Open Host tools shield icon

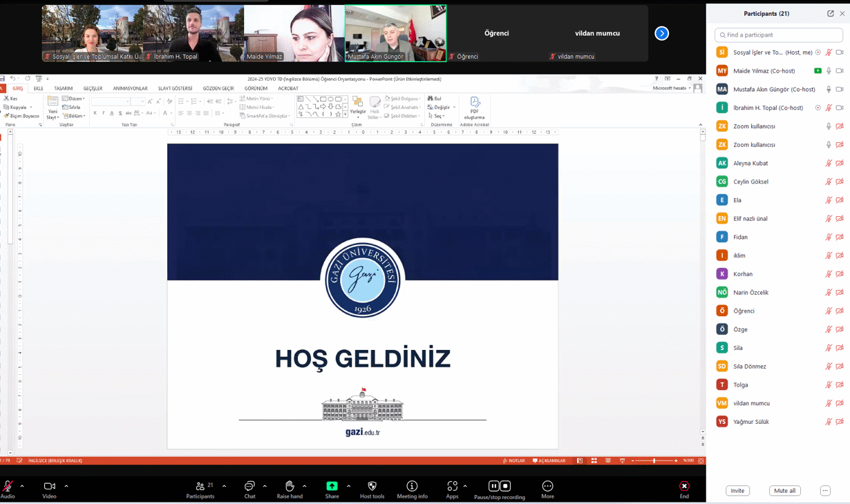coord(372,486)
